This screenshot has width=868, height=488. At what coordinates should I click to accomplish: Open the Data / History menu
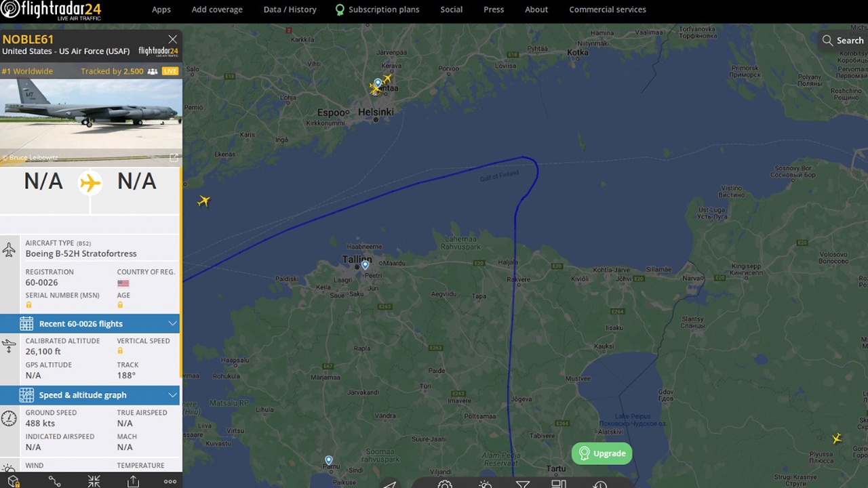(290, 9)
